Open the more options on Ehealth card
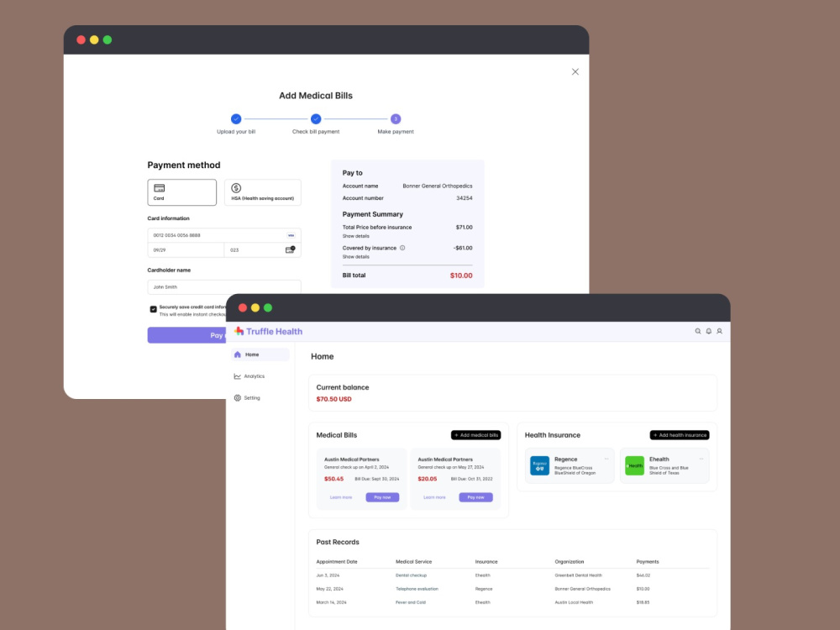 pyautogui.click(x=701, y=459)
